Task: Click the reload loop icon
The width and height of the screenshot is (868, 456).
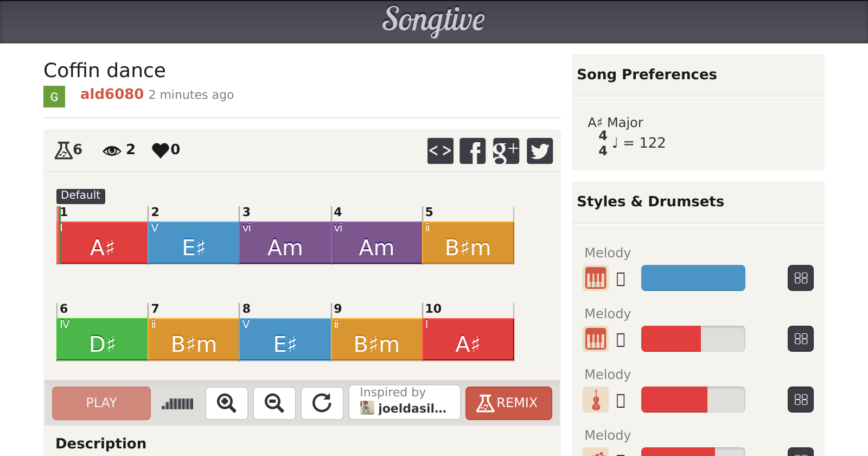Action: coord(322,403)
